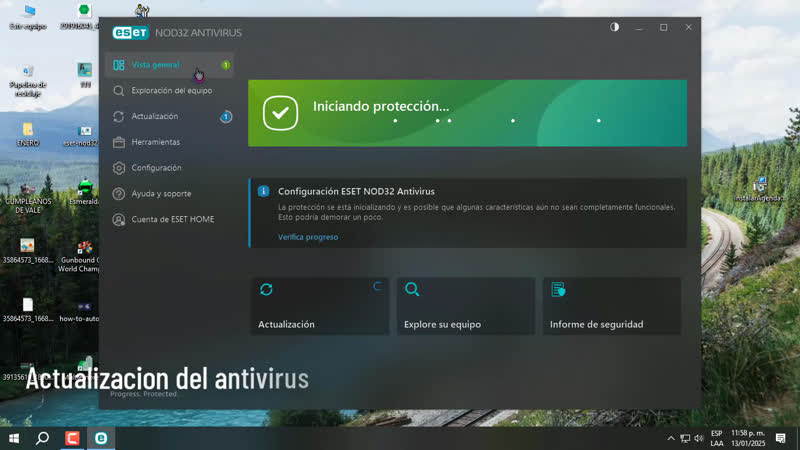Viewport: 800px width, 450px height.
Task: Open the Vista general overview icon
Action: [x=119, y=65]
